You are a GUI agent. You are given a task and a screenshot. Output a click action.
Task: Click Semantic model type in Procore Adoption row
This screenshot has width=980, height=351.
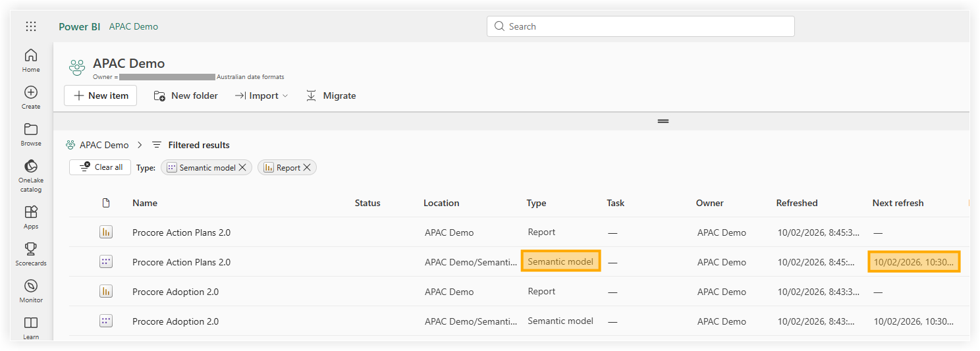(560, 321)
